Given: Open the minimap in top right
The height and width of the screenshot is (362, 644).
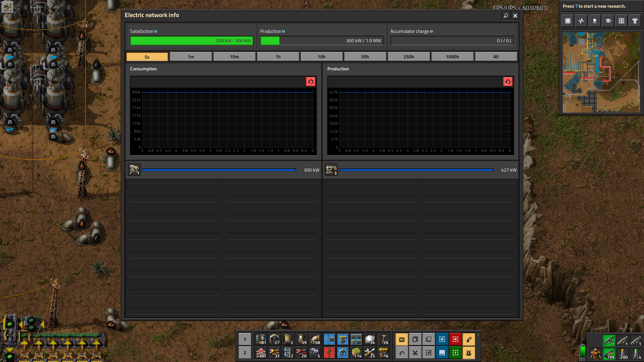Looking at the screenshot, I should coord(601,72).
